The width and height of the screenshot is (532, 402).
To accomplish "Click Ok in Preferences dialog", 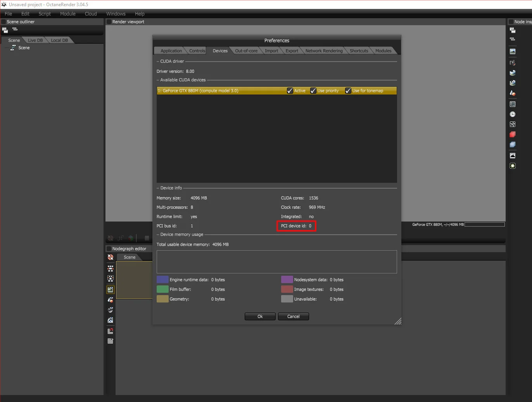I will pos(260,316).
